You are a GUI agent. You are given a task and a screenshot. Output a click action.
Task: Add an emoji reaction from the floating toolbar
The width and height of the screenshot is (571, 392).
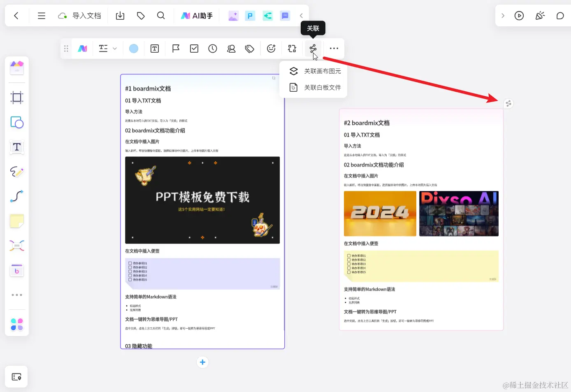[271, 48]
